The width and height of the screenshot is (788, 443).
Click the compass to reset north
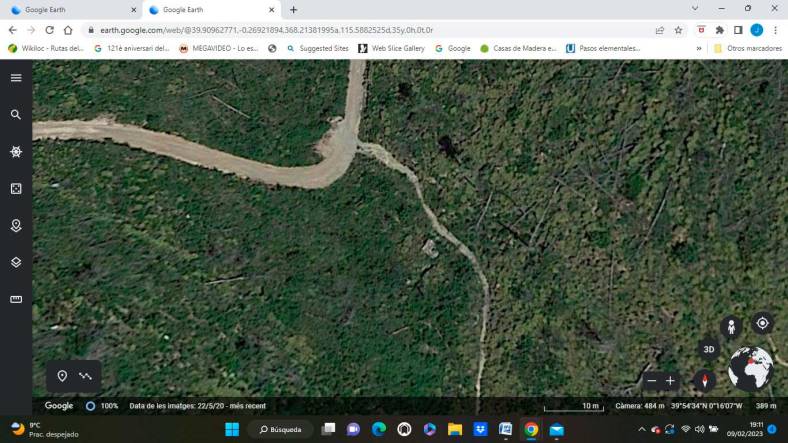click(705, 381)
